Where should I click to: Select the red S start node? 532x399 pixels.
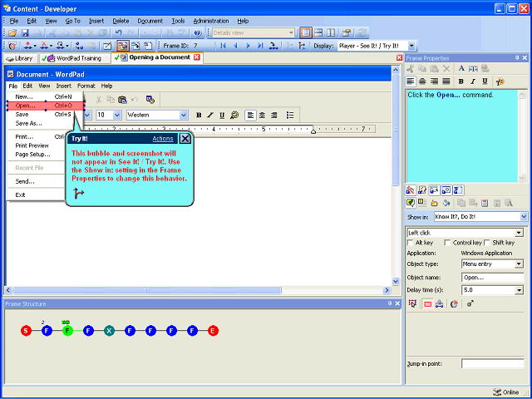point(26,331)
